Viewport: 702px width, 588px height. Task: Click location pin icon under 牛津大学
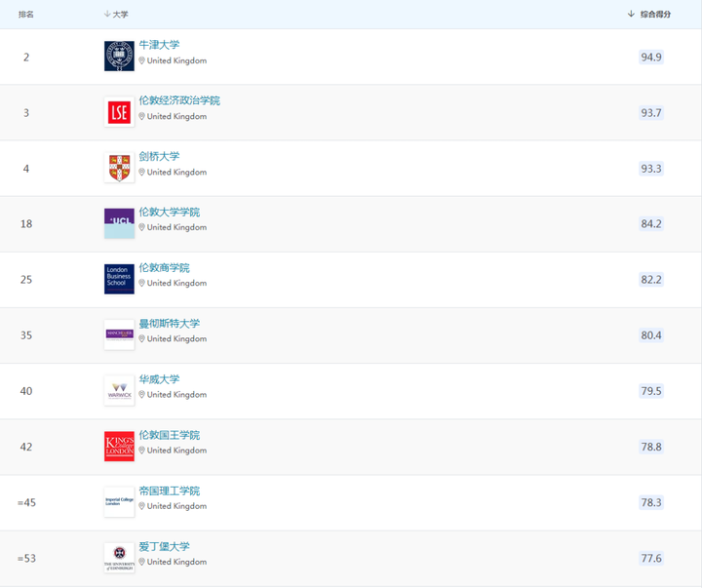click(x=142, y=60)
